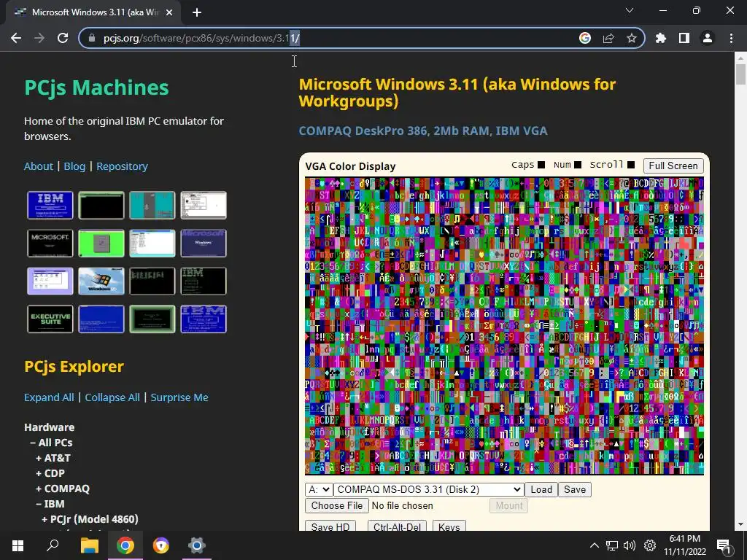Expand the COMPAQ tree node
This screenshot has height=560, width=747.
click(63, 488)
